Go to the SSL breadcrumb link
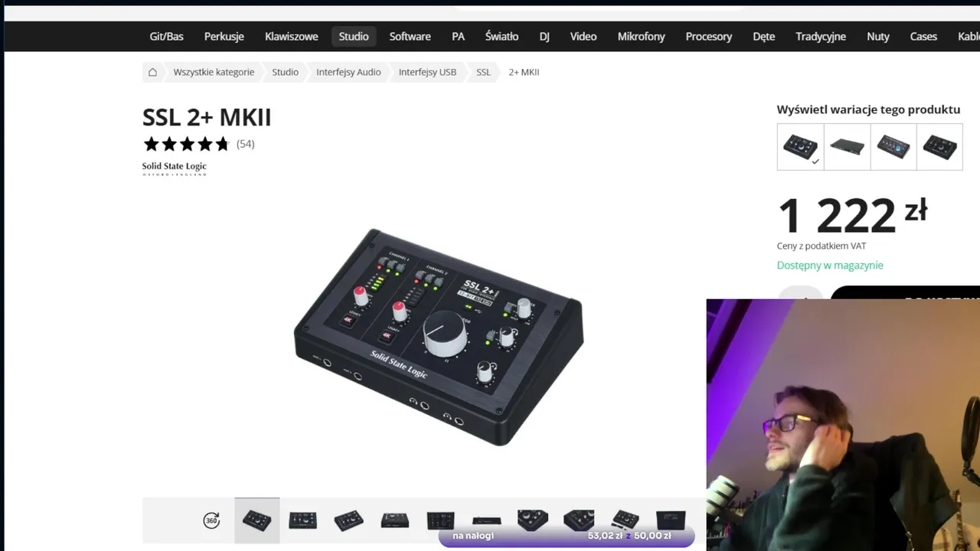This screenshot has width=980, height=551. [483, 72]
